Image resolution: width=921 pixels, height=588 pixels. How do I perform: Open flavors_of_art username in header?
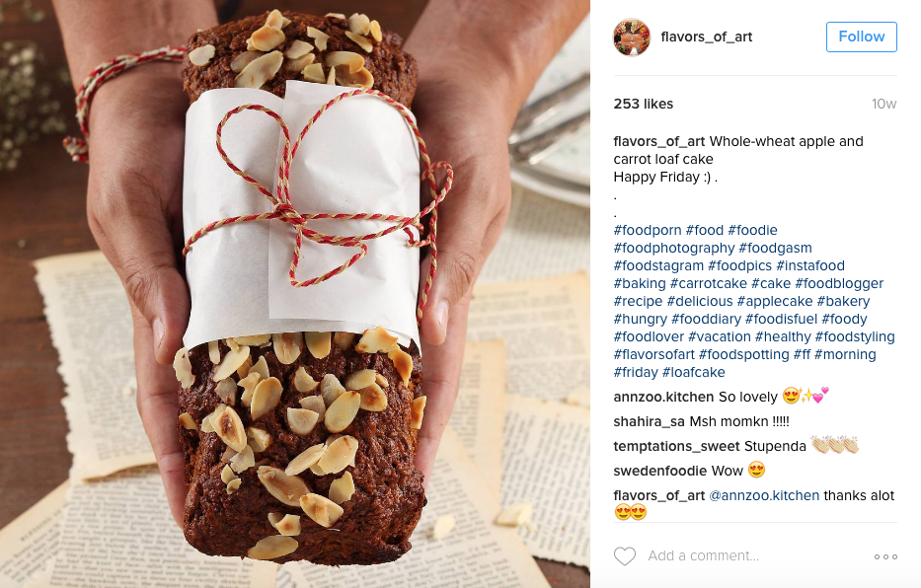pos(707,37)
